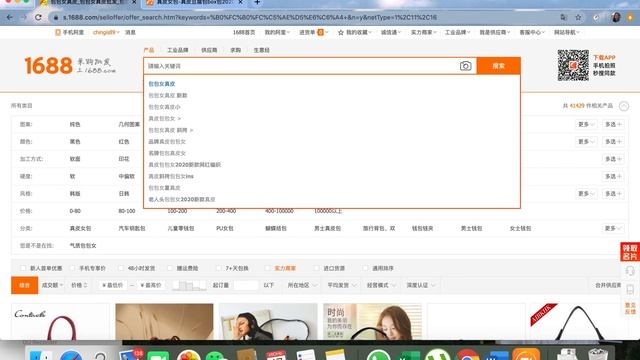Click the star icon beside 我的收藏

(x=340, y=32)
